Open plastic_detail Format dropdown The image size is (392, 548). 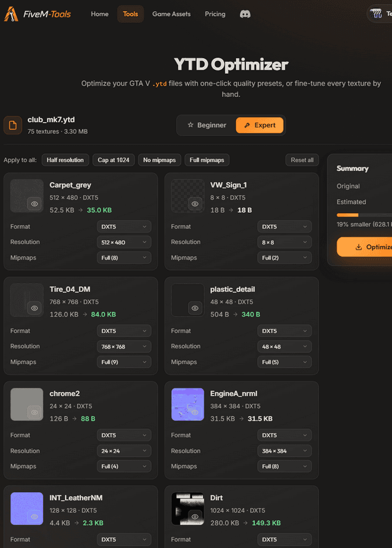(284, 331)
